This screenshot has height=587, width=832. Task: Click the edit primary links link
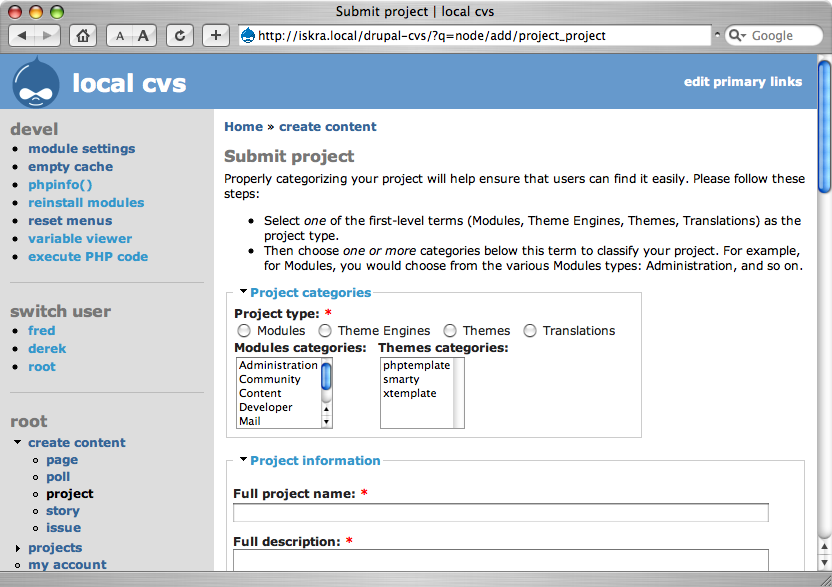(x=743, y=82)
